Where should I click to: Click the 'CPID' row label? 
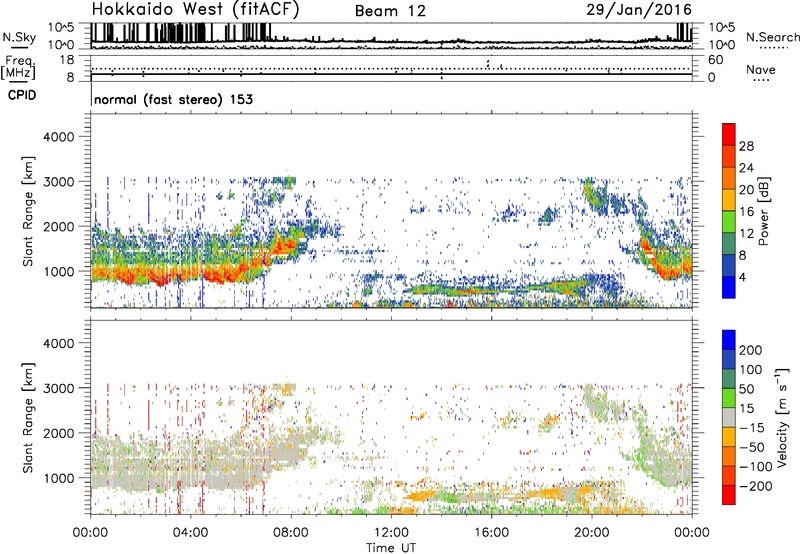pyautogui.click(x=22, y=95)
